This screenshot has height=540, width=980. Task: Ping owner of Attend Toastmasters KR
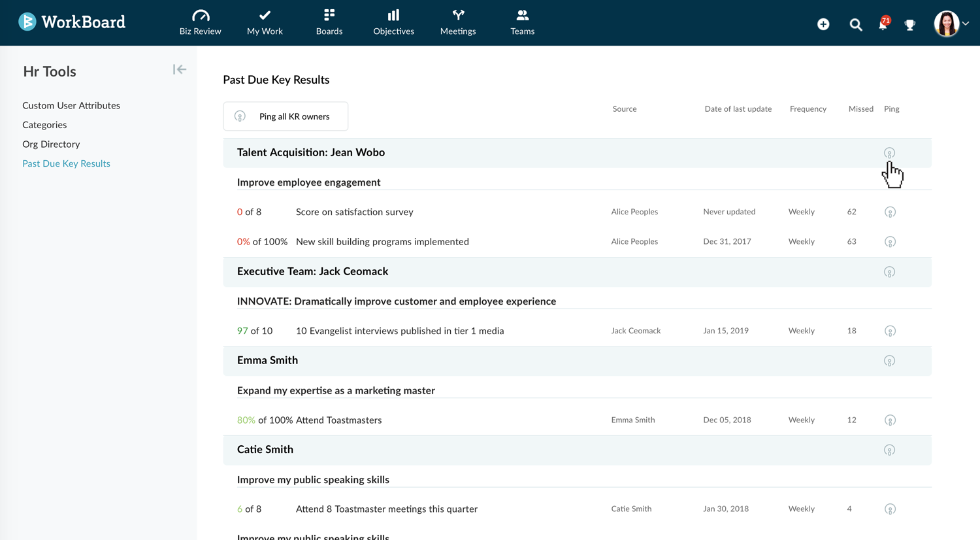(x=890, y=420)
